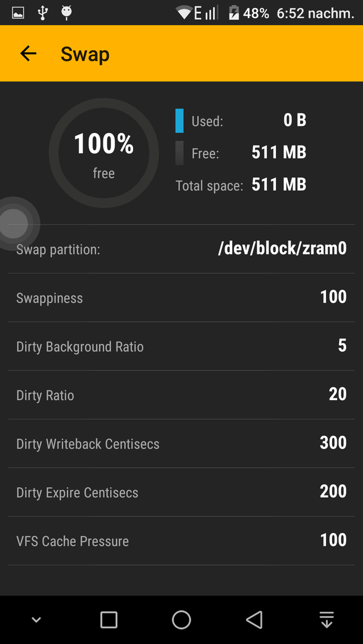Tap the circle home button

tap(181, 620)
